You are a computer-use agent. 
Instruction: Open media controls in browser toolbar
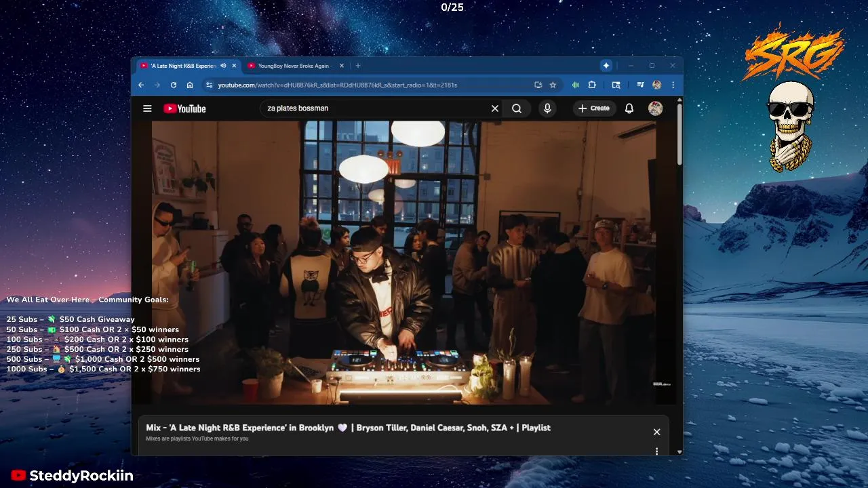click(x=640, y=85)
